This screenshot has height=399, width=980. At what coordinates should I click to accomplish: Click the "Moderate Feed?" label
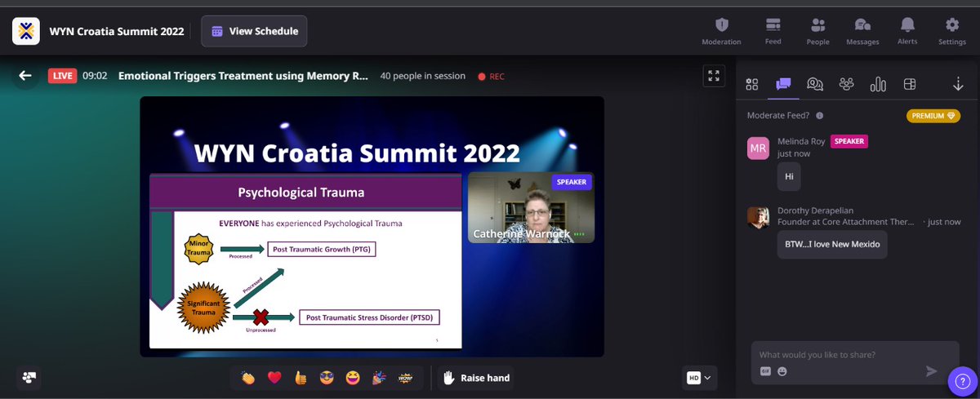point(779,116)
